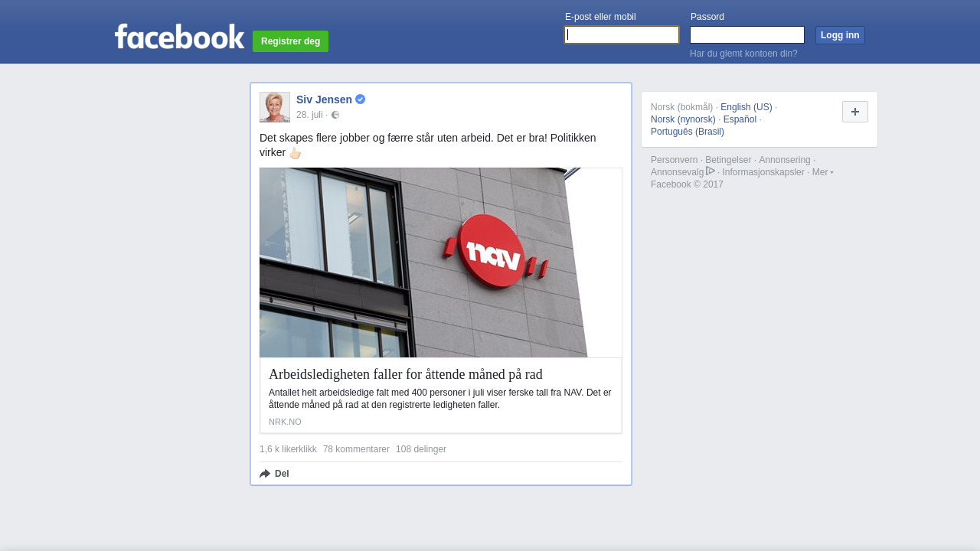This screenshot has width=980, height=551.
Task: Click the AdChoices triangle icon
Action: 710,171
